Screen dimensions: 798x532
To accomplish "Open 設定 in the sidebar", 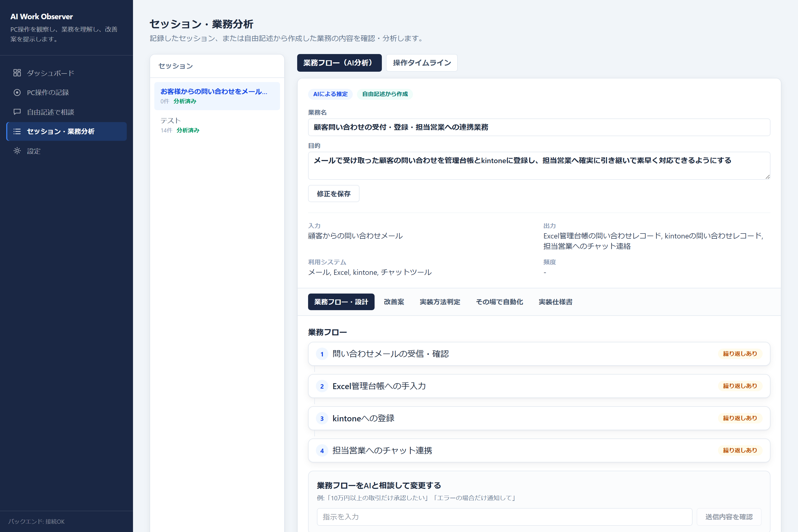I will [66, 151].
